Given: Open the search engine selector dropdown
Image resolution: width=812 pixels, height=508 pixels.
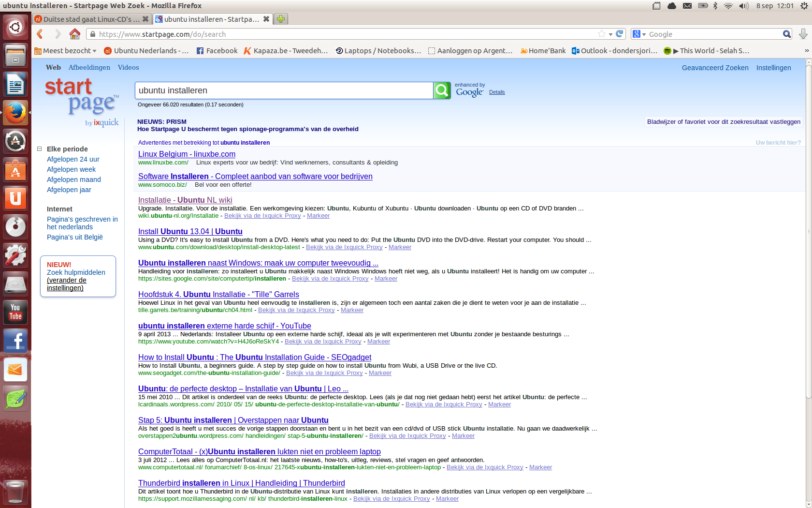Looking at the screenshot, I should (639, 34).
